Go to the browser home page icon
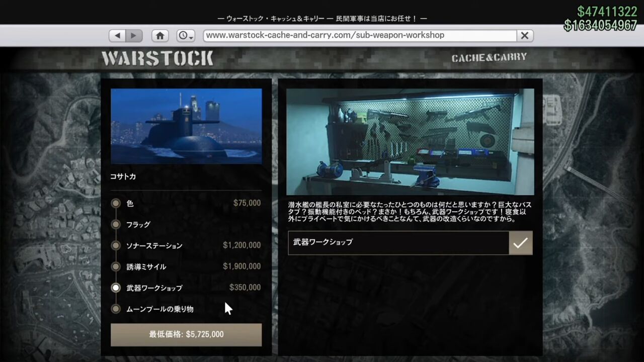This screenshot has height=362, width=644. (x=160, y=36)
